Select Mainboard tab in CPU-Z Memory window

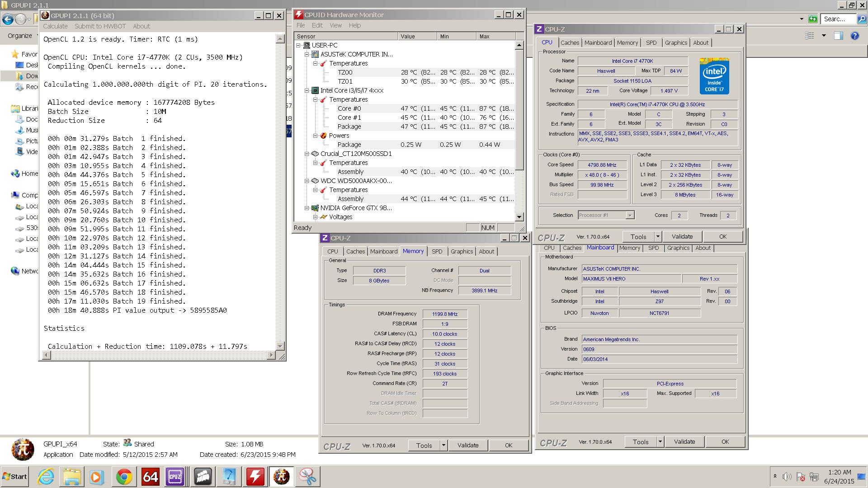[x=384, y=251]
